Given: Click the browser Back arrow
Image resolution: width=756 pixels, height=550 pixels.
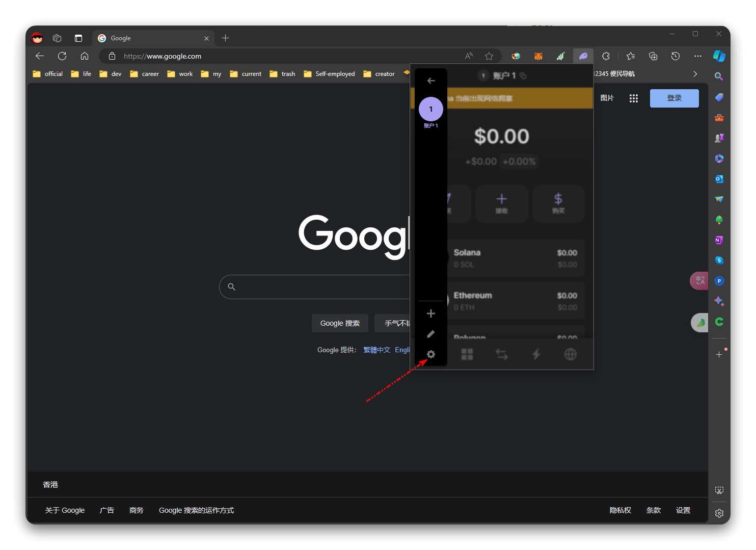Looking at the screenshot, I should point(40,56).
